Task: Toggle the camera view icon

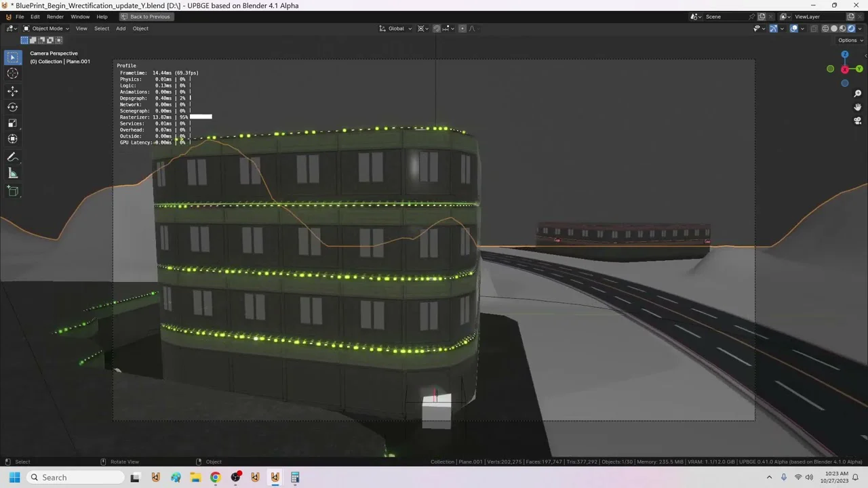Action: click(x=857, y=121)
